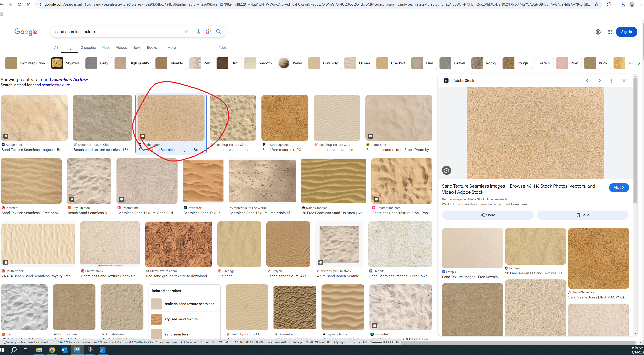Open the3rdSequence orange sand thumbnail

tap(285, 118)
